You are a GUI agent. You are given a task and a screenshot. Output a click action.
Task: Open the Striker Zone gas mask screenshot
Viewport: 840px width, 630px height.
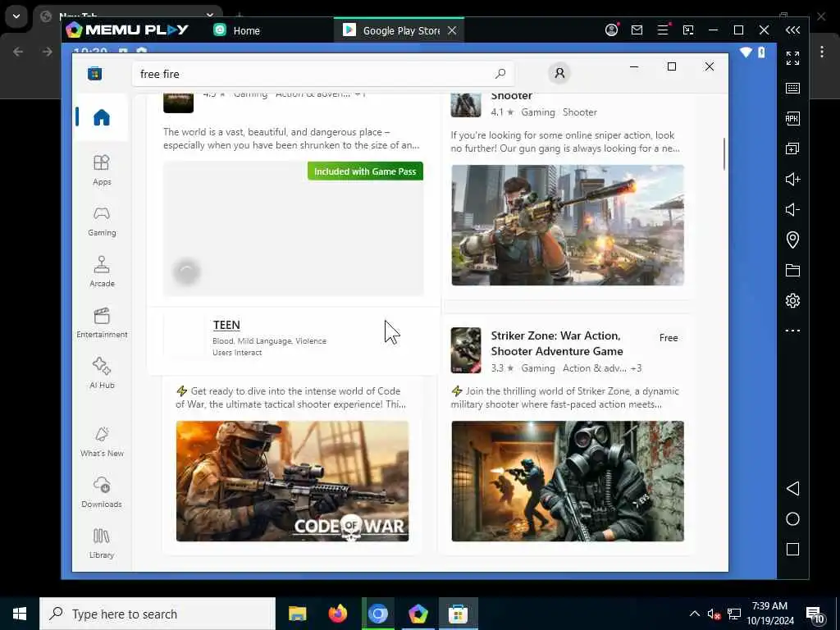[568, 481]
